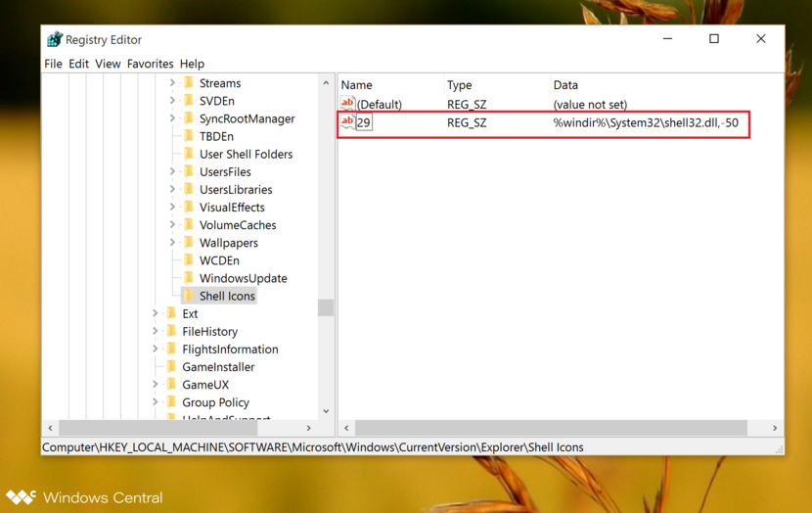This screenshot has height=513, width=812.
Task: Click the VisualEffects folder icon
Action: (x=189, y=208)
